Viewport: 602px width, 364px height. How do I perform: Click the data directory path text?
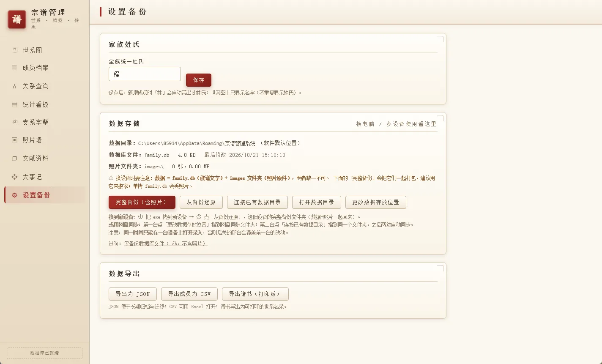(197, 143)
